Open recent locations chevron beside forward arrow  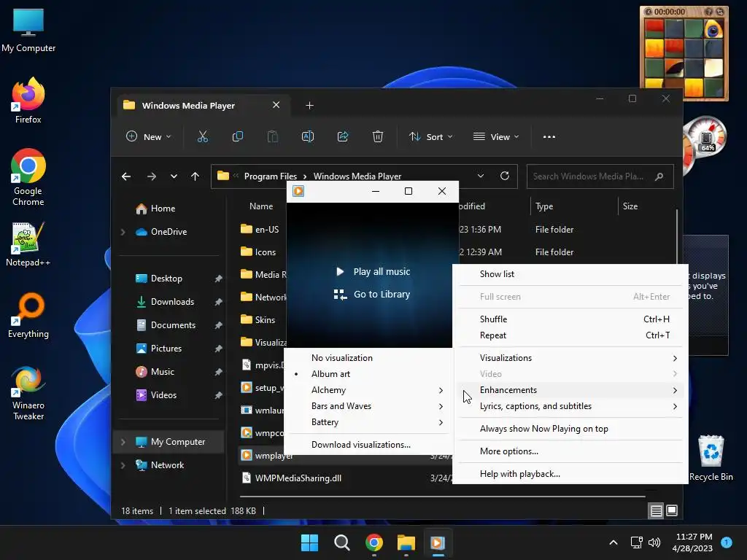[x=174, y=176]
